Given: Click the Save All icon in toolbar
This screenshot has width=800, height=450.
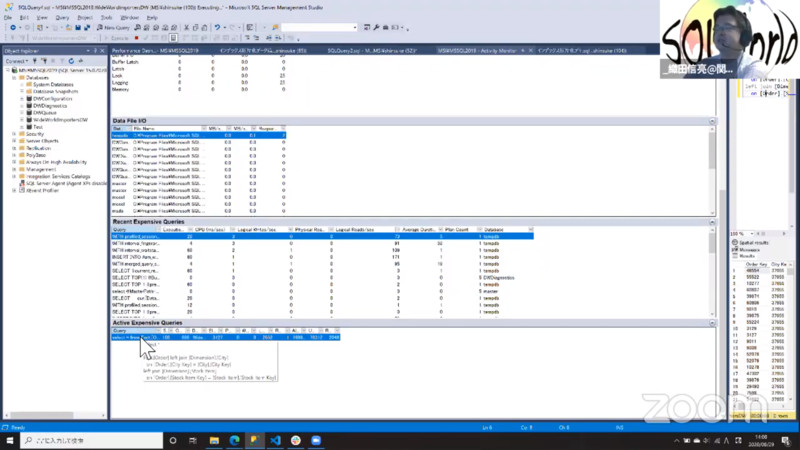Looking at the screenshot, I should (87, 28).
